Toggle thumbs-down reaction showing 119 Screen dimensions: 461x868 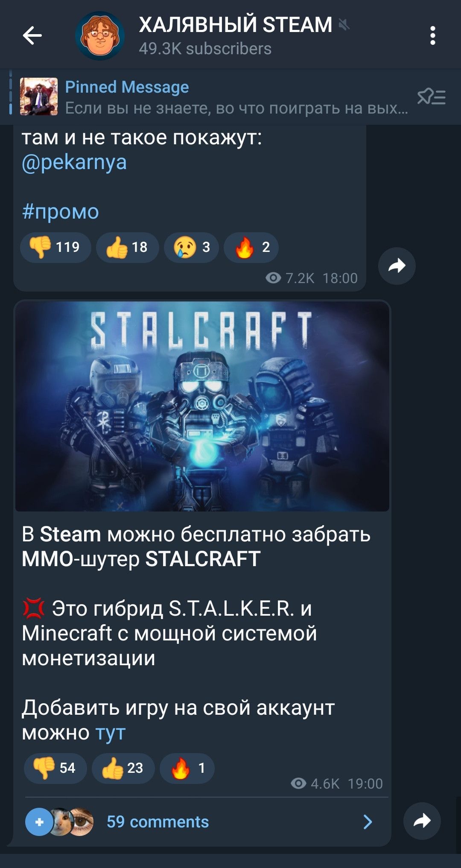[x=55, y=247]
